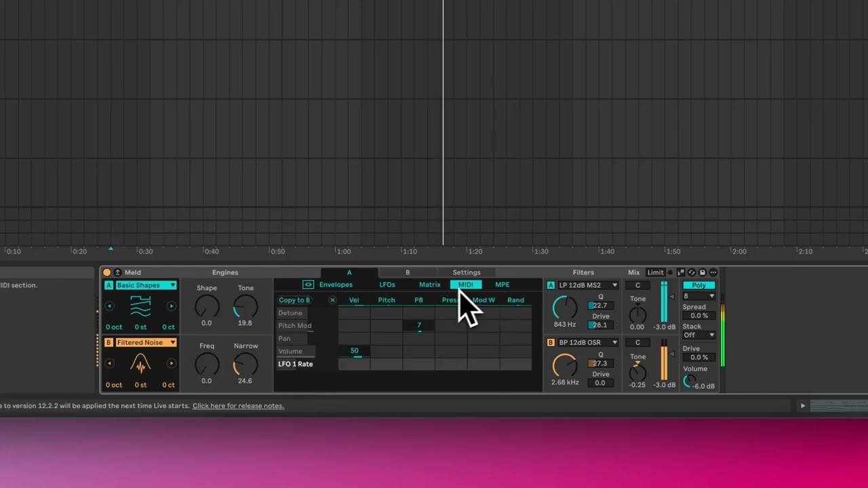Screen dimensions: 868x488
Task: Click Filter A Q value 22.7
Action: (x=599, y=306)
